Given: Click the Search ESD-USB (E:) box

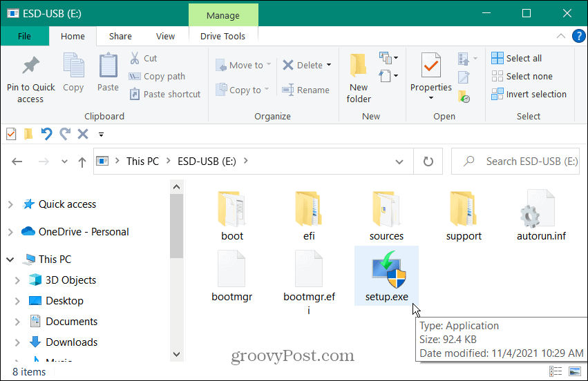Looking at the screenshot, I should (515, 162).
